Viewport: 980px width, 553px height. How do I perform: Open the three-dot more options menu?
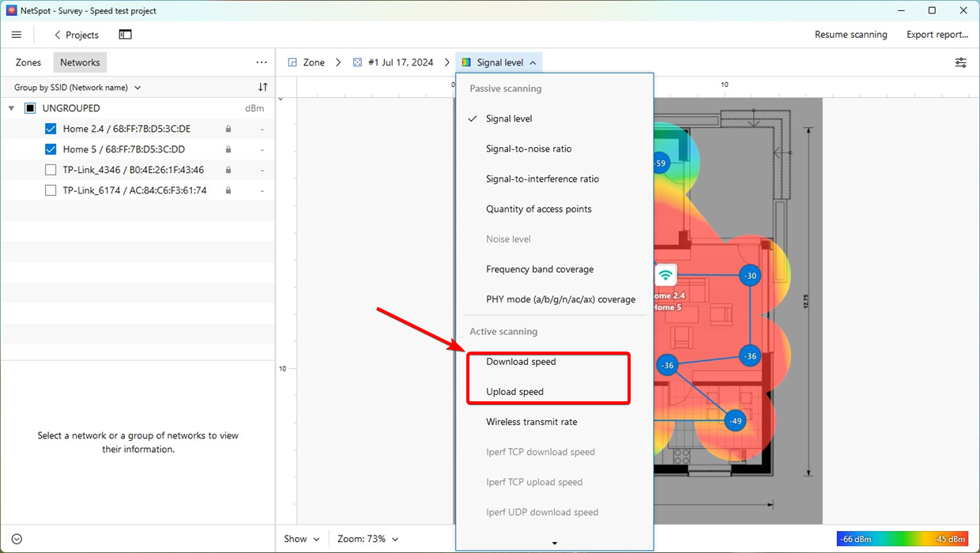coord(262,62)
